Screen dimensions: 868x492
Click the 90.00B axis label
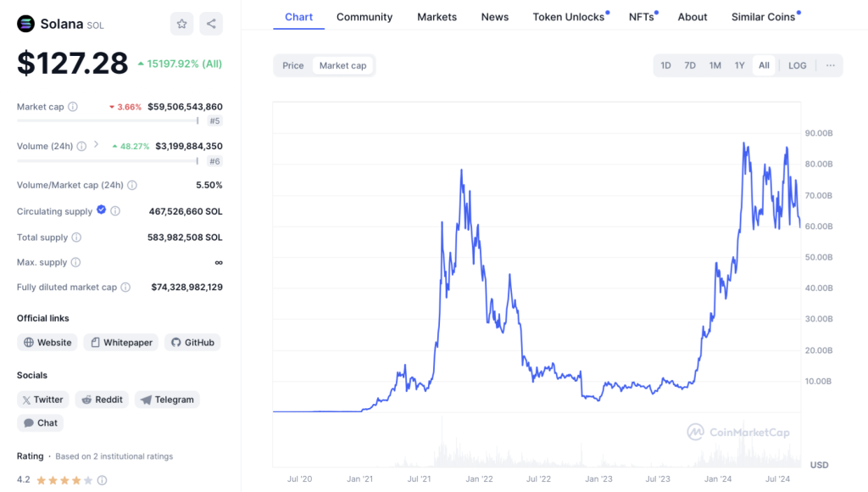click(819, 133)
